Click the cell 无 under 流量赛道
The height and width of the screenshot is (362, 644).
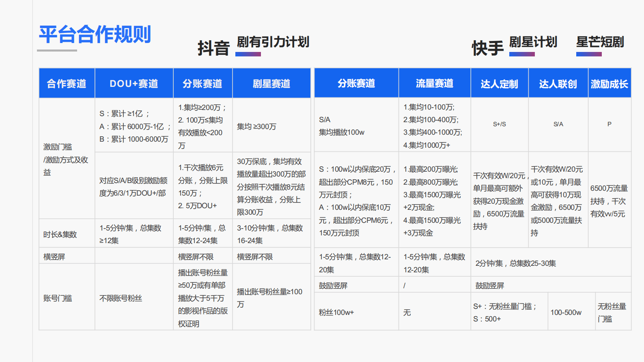click(435, 312)
